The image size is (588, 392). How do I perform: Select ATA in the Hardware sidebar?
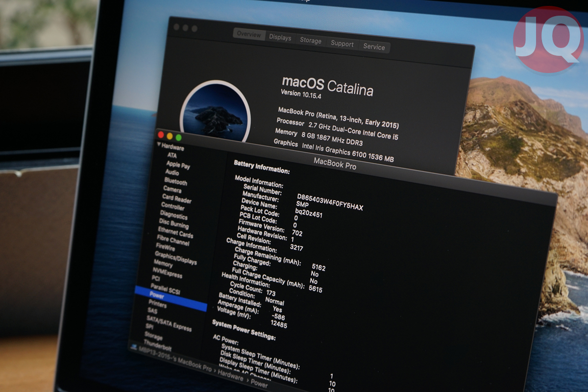tap(172, 156)
